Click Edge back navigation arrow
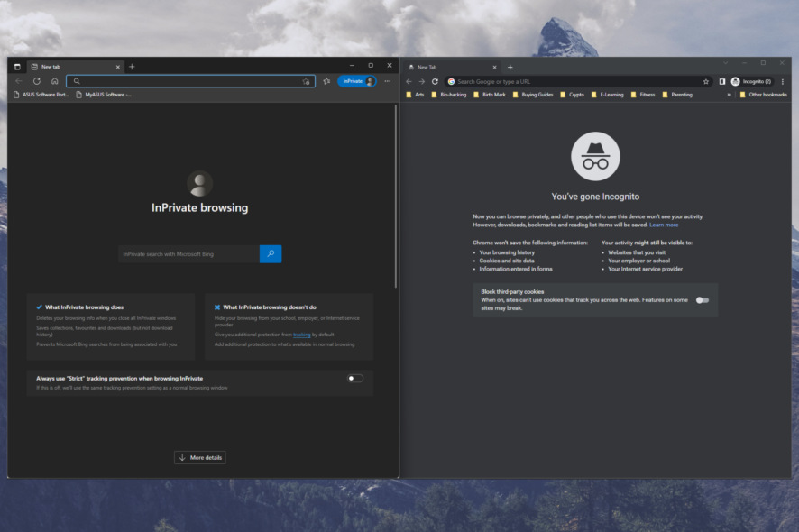This screenshot has width=799, height=532. tap(18, 80)
